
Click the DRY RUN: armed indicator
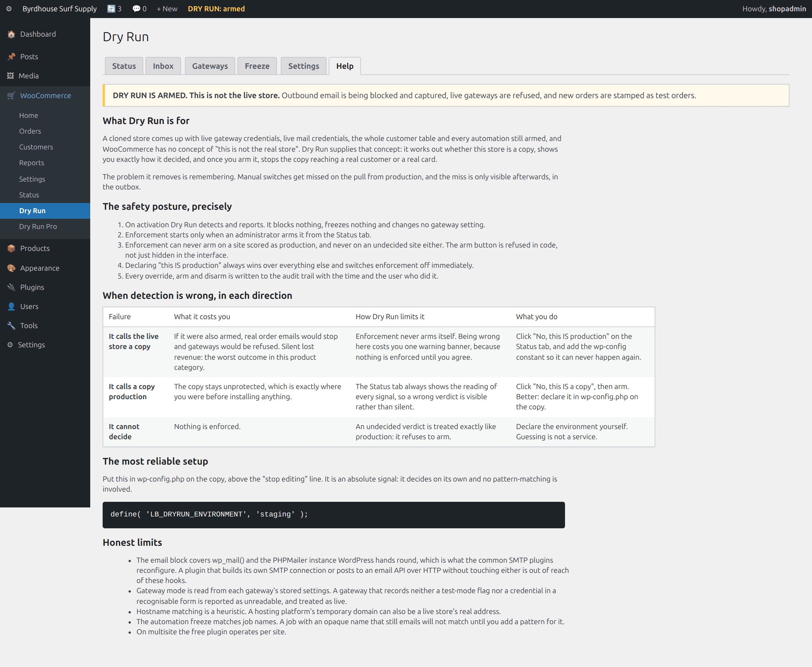click(x=216, y=9)
